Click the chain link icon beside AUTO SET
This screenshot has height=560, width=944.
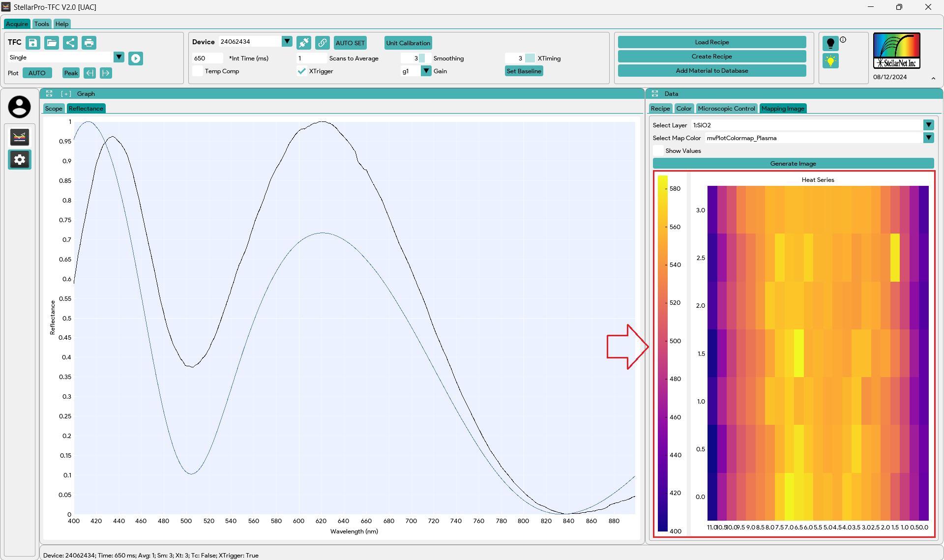323,43
